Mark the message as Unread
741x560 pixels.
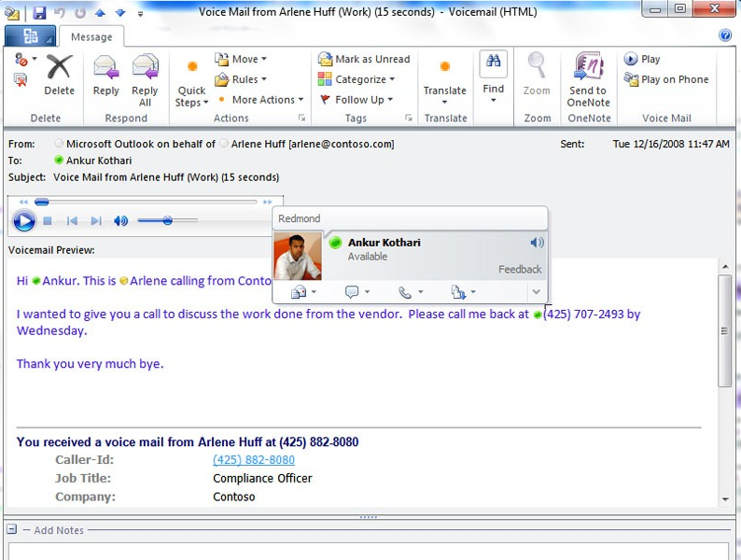point(364,59)
